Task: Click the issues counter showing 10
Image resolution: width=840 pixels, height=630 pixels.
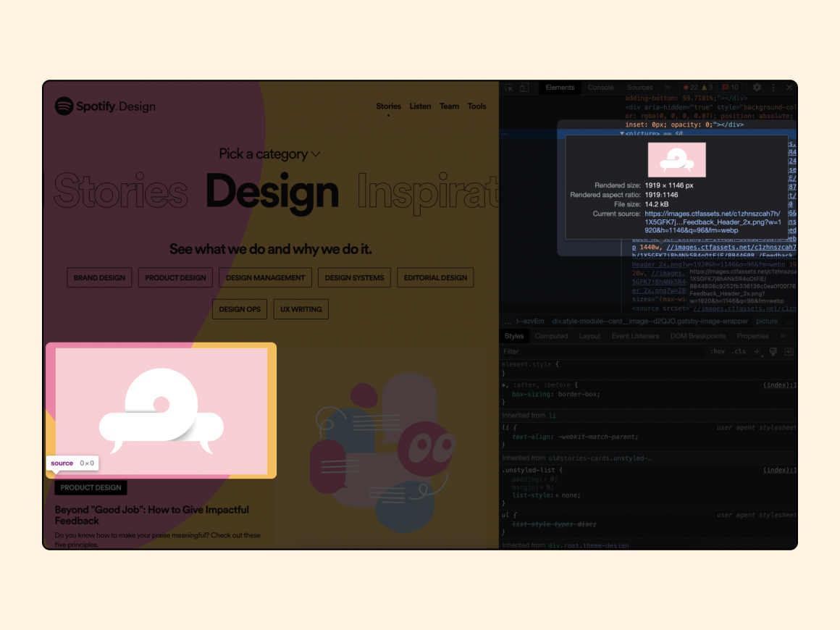Action: click(730, 88)
